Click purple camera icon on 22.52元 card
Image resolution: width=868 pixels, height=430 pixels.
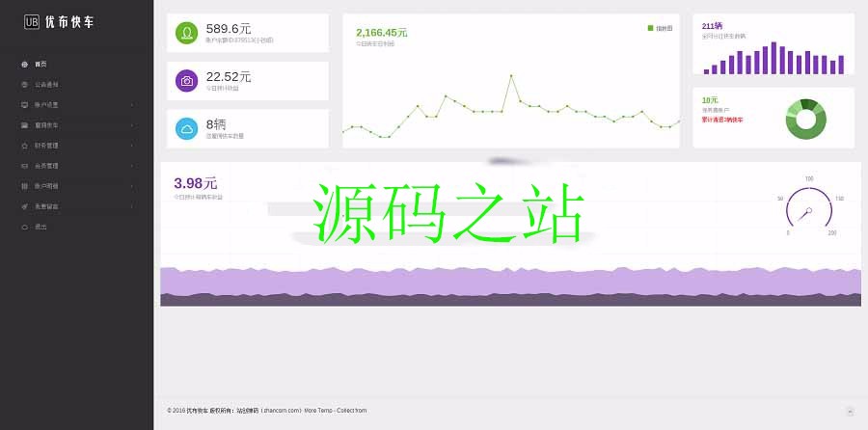[x=186, y=81]
